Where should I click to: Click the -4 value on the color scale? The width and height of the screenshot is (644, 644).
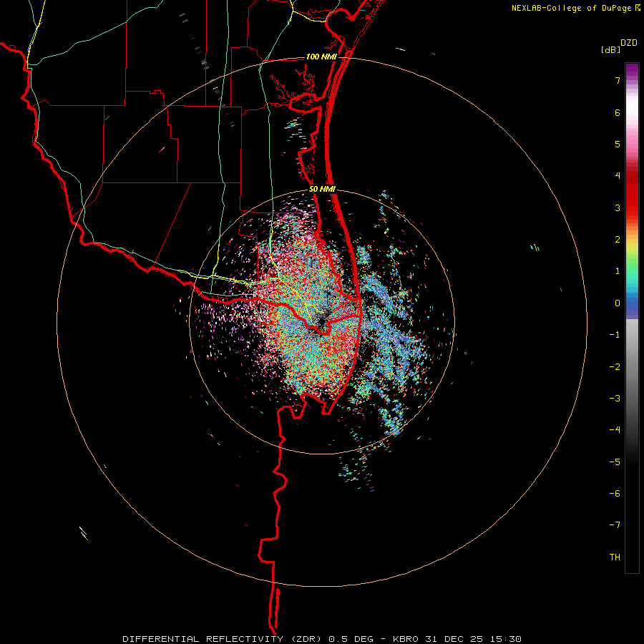click(615, 429)
